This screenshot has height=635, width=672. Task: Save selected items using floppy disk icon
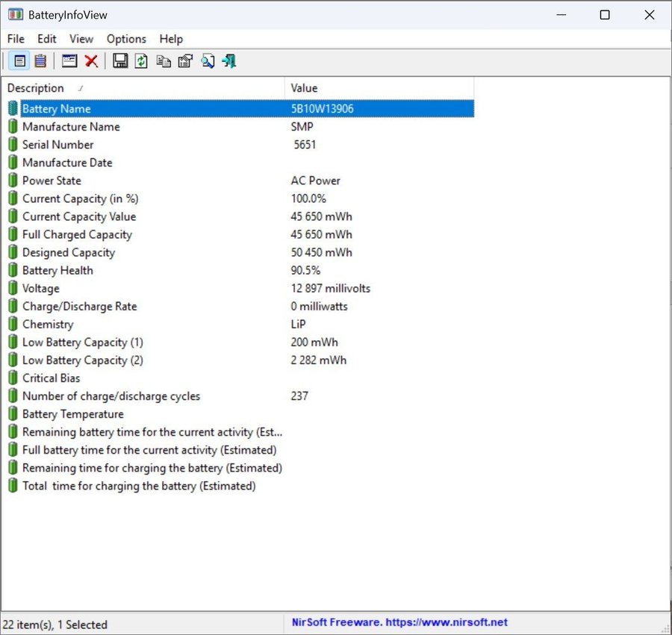pos(120,61)
